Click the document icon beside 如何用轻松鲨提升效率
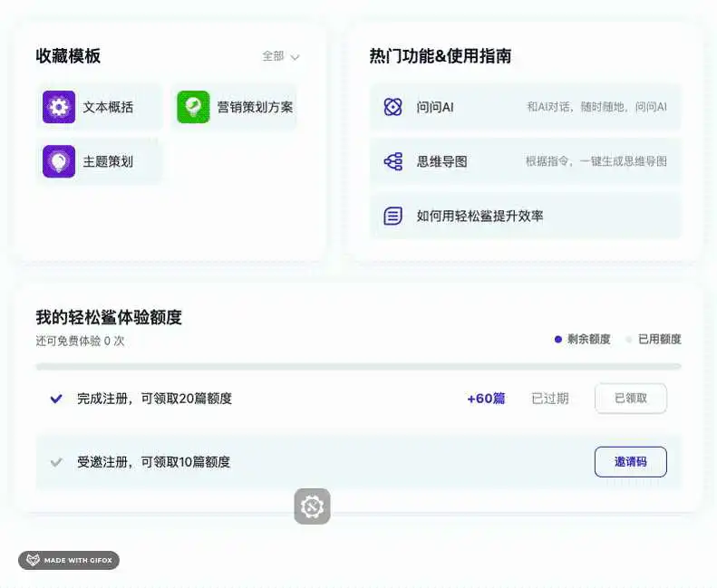The width and height of the screenshot is (717, 588). coord(392,216)
